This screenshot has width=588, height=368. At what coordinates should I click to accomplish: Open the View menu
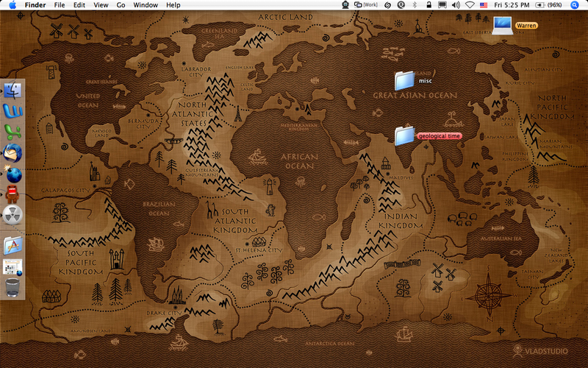coord(101,5)
